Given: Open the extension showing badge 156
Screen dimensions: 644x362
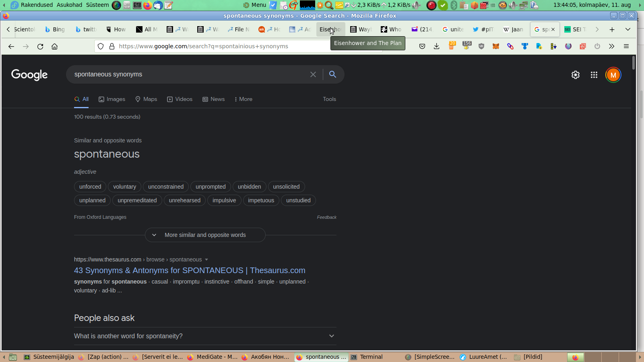Looking at the screenshot, I should pos(466,46).
